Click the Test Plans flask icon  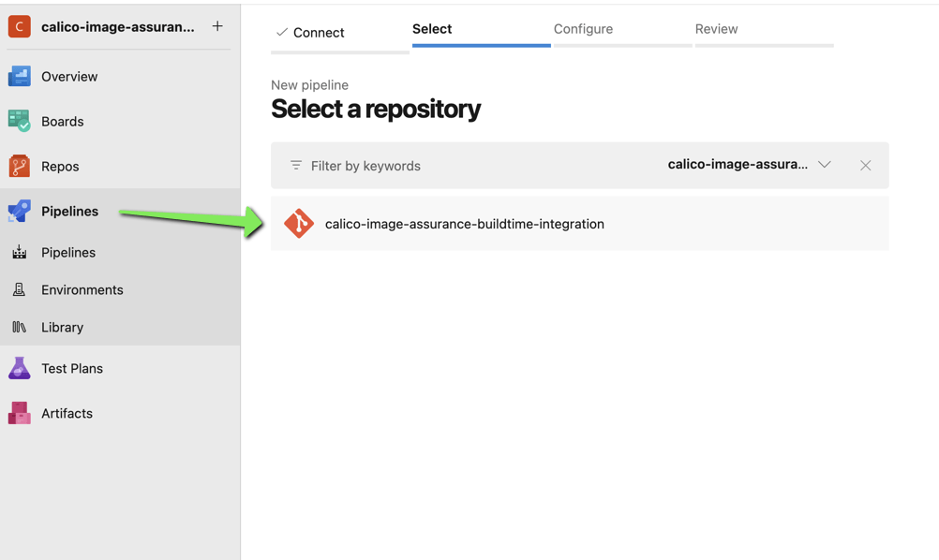pos(20,368)
